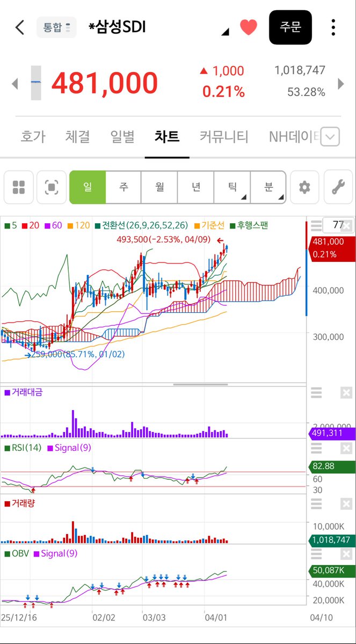This screenshot has width=356, height=644.
Task: Open 분 minute period dropdown
Action: [x=268, y=187]
